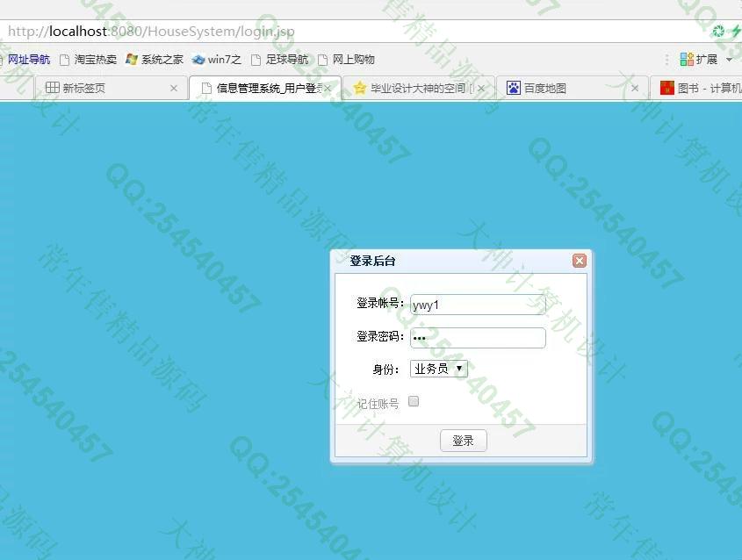Click the red icon on 图书 tab

point(666,88)
